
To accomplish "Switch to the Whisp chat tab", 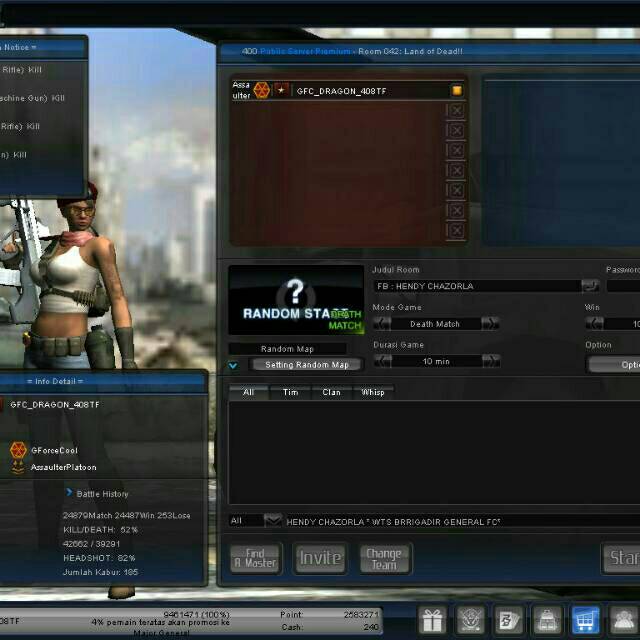I will click(372, 393).
